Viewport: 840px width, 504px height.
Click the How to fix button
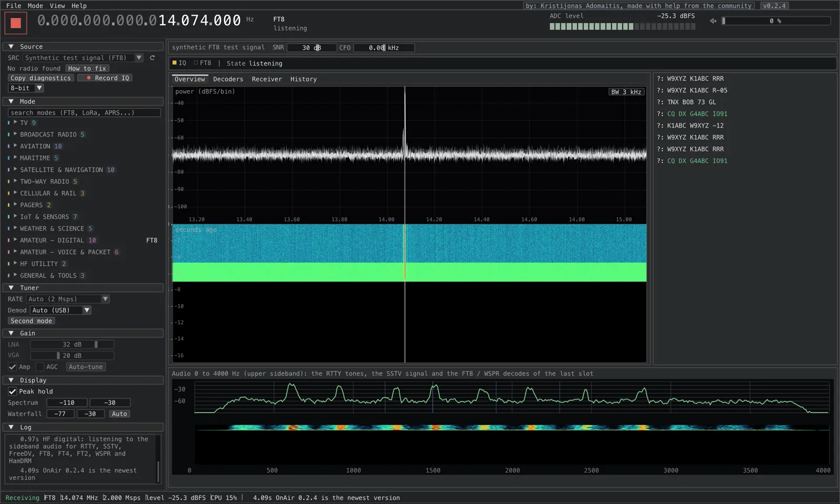point(87,68)
